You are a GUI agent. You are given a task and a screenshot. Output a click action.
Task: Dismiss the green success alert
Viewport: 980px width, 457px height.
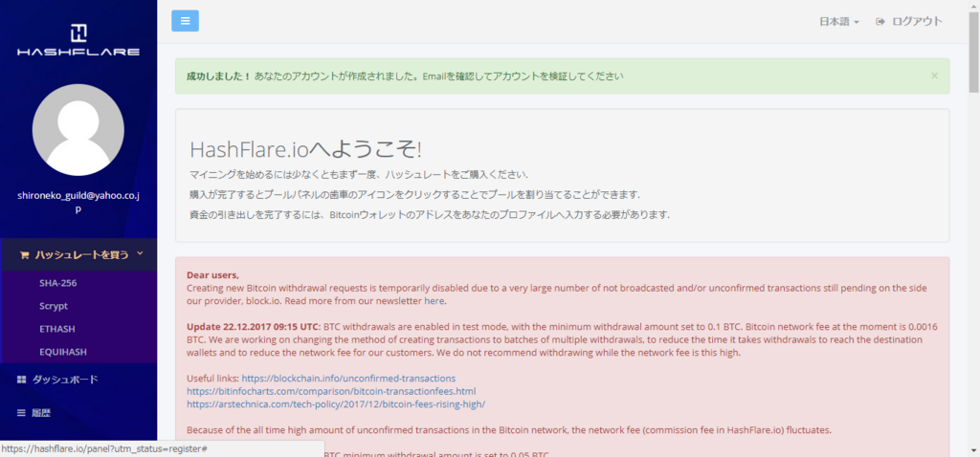point(934,76)
